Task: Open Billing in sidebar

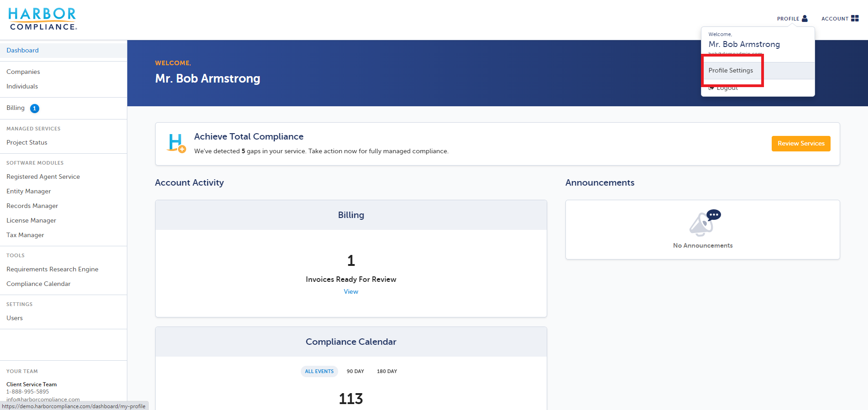Action: pos(16,108)
